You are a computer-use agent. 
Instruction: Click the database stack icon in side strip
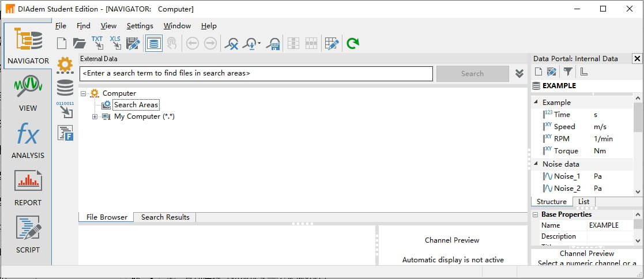65,88
